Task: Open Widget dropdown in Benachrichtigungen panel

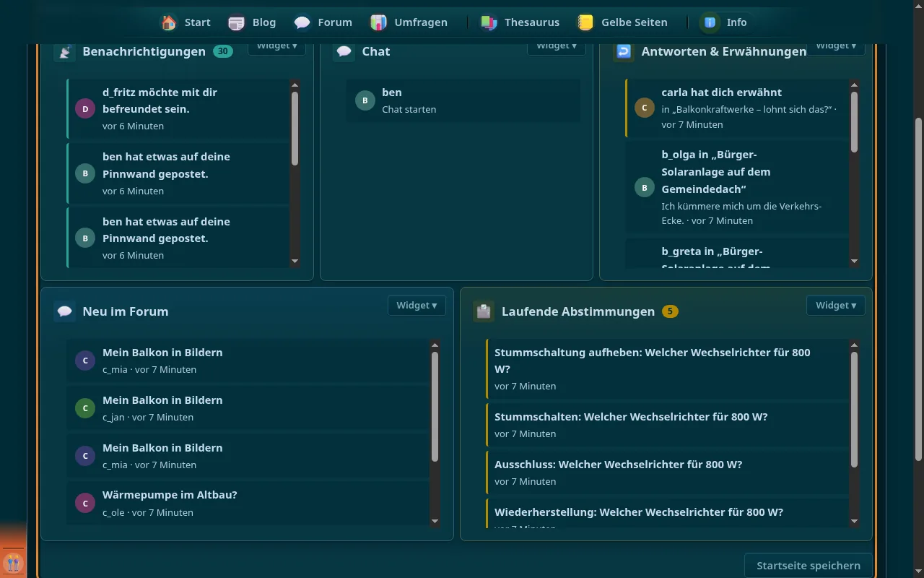Action: coord(276,46)
